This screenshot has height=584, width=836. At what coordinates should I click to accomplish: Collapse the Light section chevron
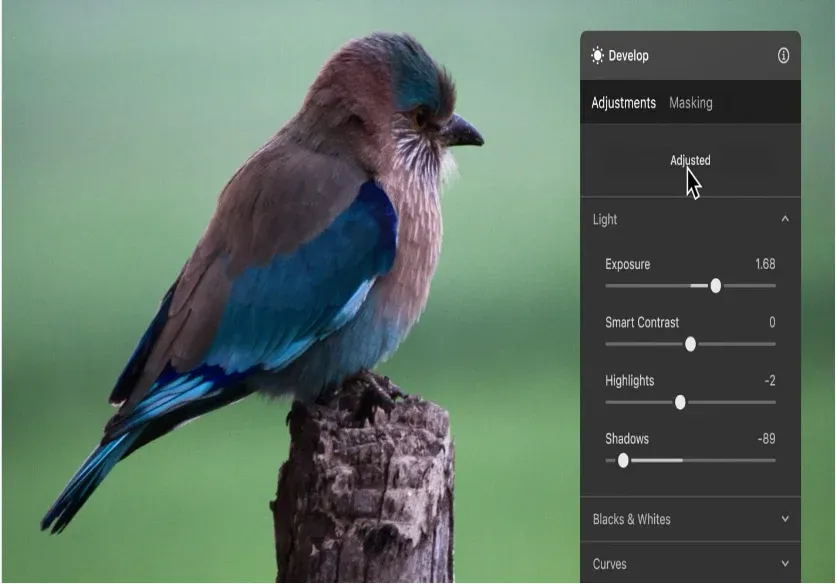pos(785,219)
